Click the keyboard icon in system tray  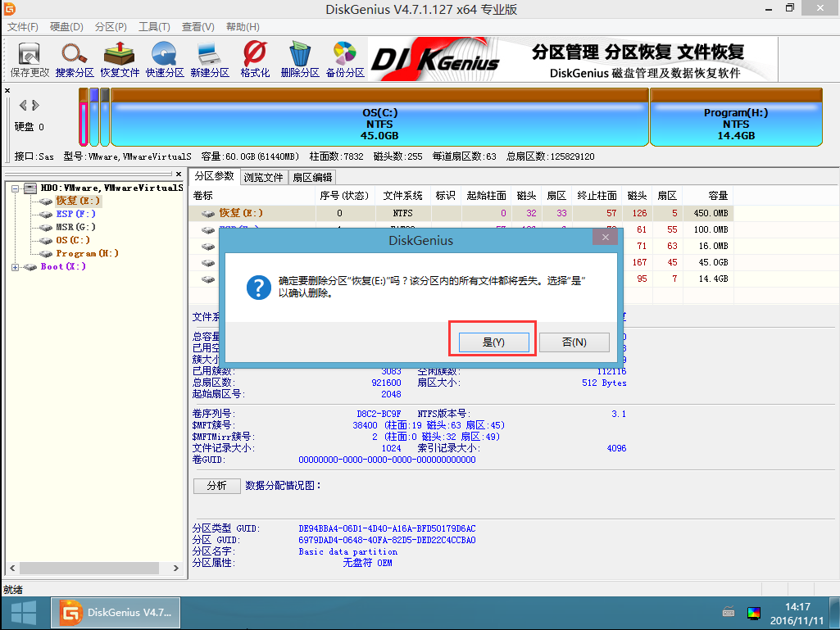728,612
